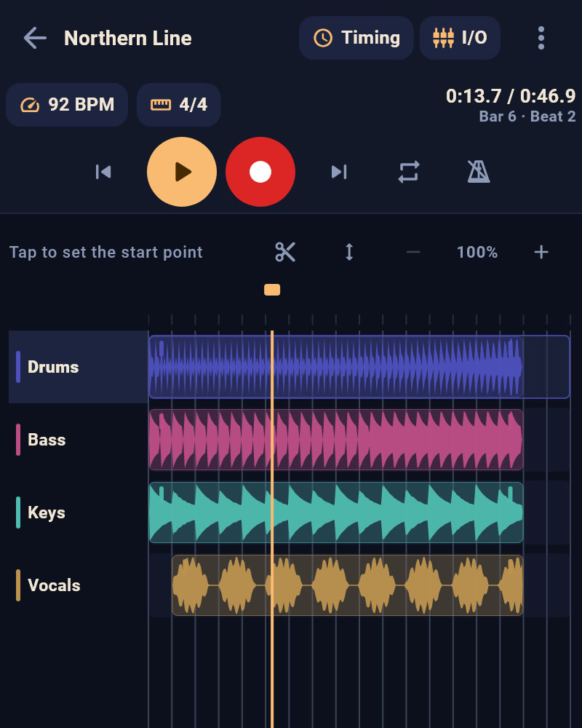Change the 92 BPM tempo
582x728 pixels.
click(x=67, y=105)
